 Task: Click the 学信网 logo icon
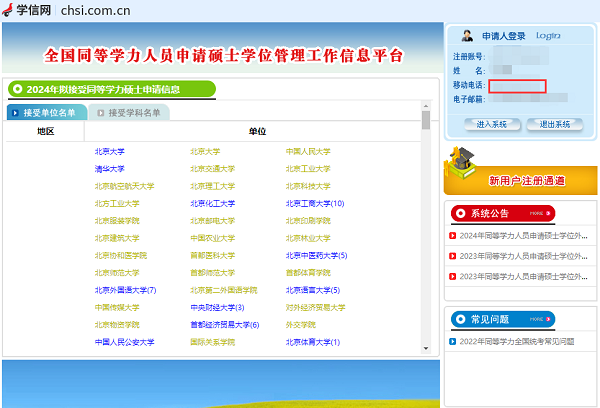(x=8, y=9)
